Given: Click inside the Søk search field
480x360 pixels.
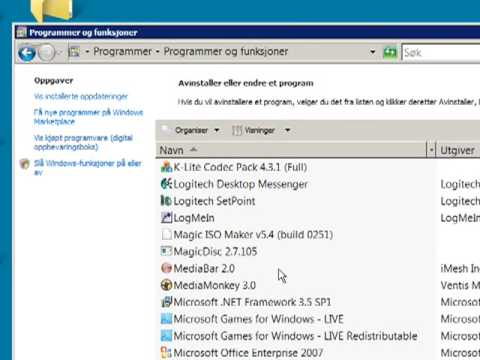Looking at the screenshot, I should pyautogui.click(x=441, y=53).
